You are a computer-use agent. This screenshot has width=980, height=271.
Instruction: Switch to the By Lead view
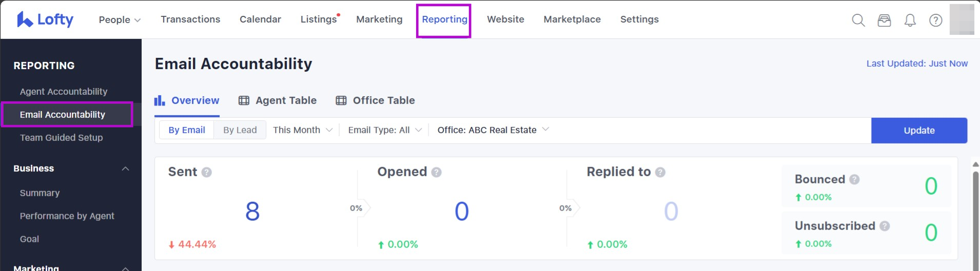pyautogui.click(x=240, y=130)
